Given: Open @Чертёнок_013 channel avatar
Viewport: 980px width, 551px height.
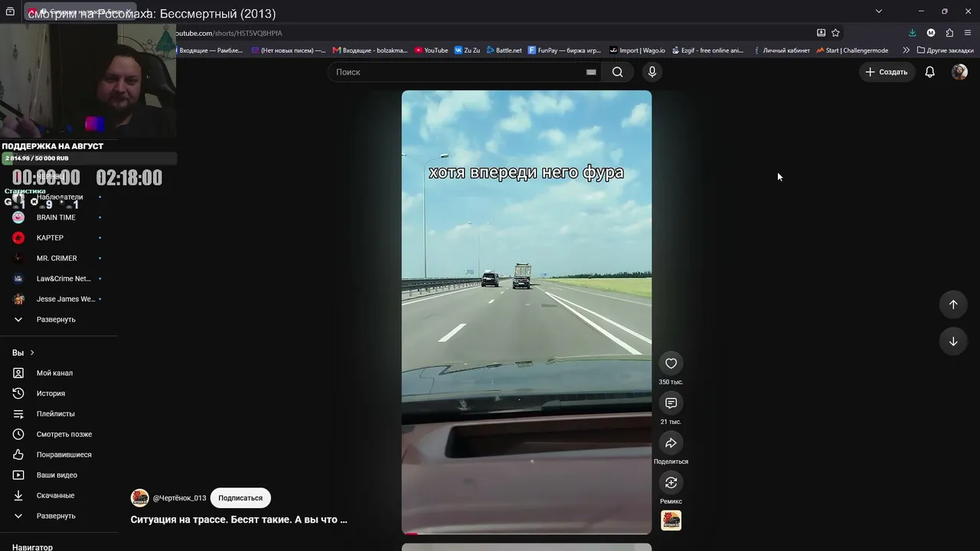Looking at the screenshot, I should pyautogui.click(x=140, y=498).
